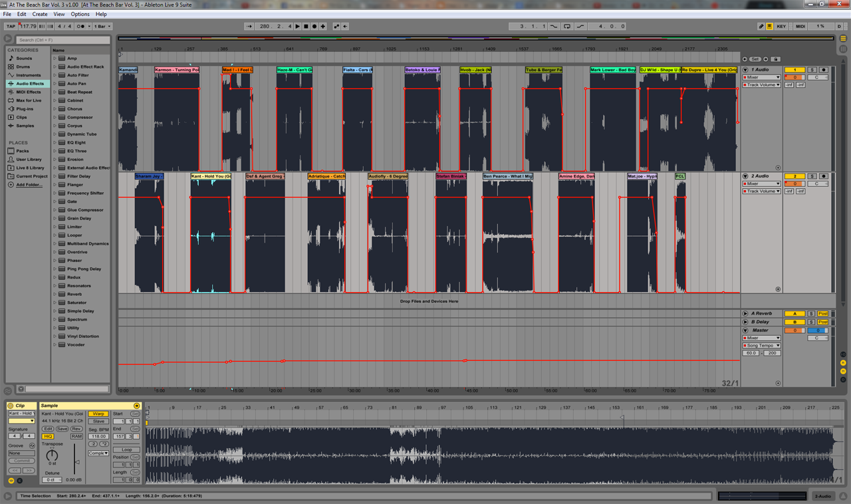Click the Sample box arrow icon
The image size is (851, 504).
pyautogui.click(x=136, y=406)
